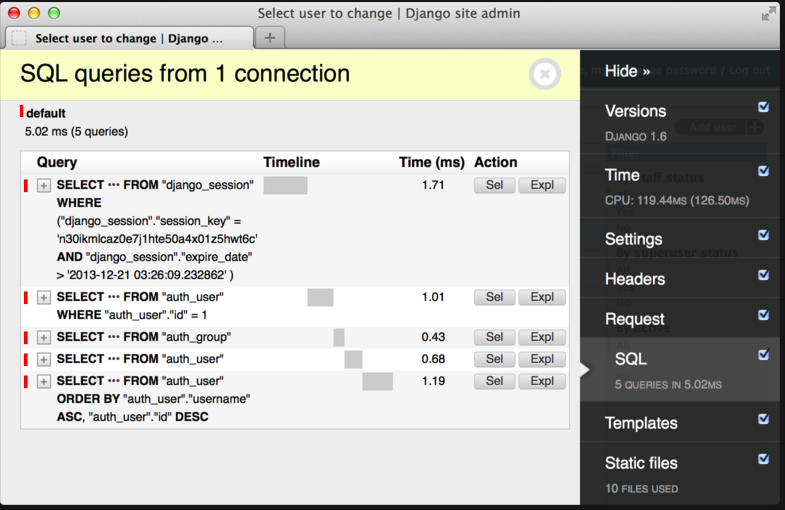Click Sel for the 0.68 ms query
Image resolution: width=785 pixels, height=510 pixels.
pyautogui.click(x=495, y=359)
